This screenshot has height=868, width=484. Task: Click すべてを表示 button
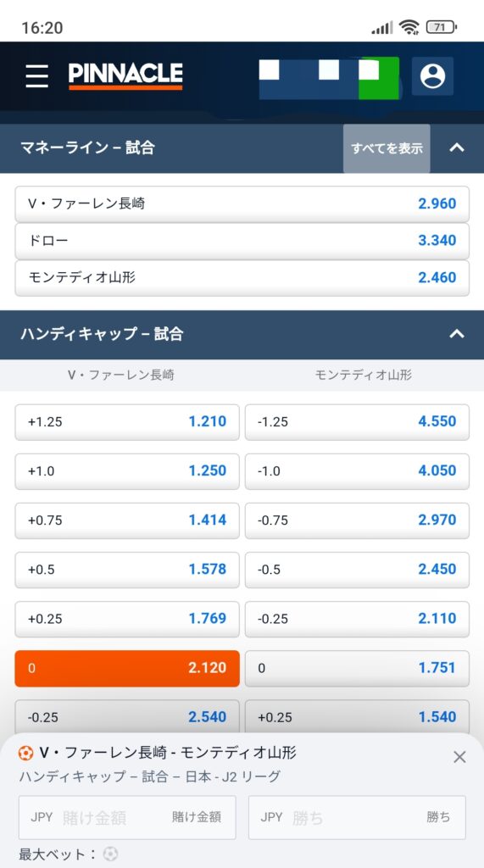tap(387, 148)
